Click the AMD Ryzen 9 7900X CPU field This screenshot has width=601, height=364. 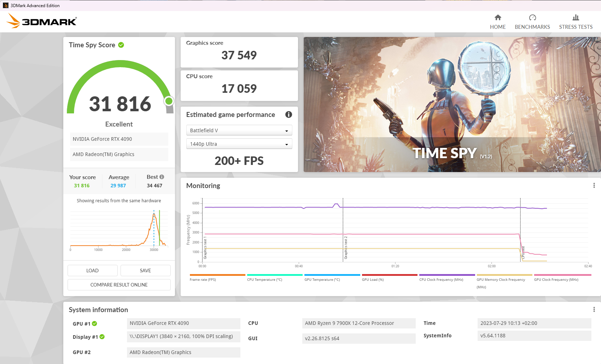pyautogui.click(x=359, y=323)
